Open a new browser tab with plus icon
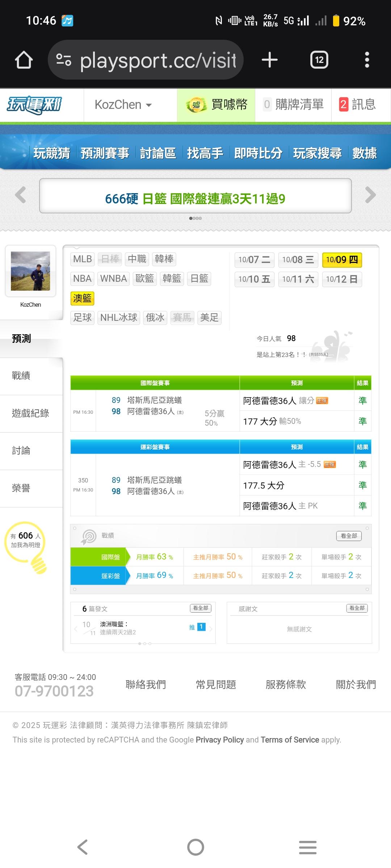Image resolution: width=391 pixels, height=868 pixels. pyautogui.click(x=270, y=60)
